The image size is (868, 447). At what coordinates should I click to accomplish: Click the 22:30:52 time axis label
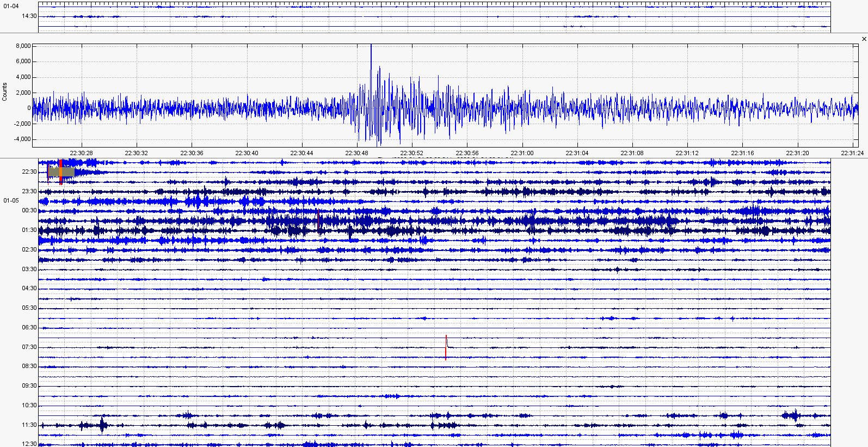click(411, 153)
